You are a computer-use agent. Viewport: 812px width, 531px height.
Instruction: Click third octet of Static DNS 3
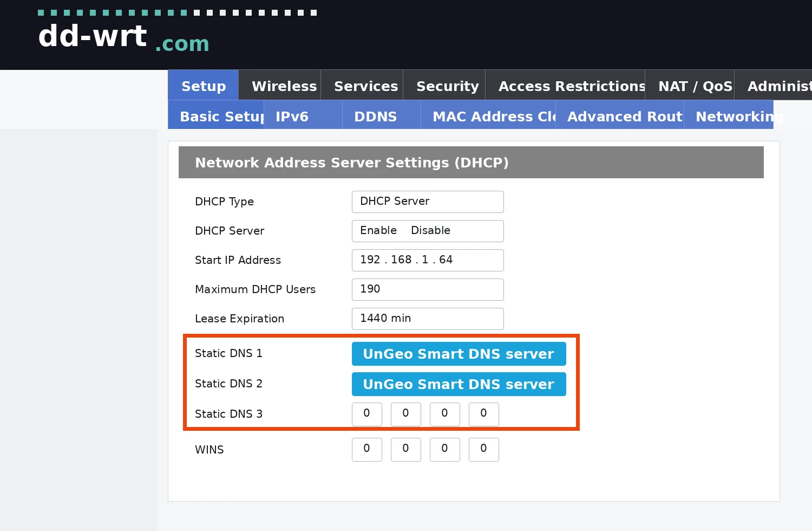click(x=445, y=415)
